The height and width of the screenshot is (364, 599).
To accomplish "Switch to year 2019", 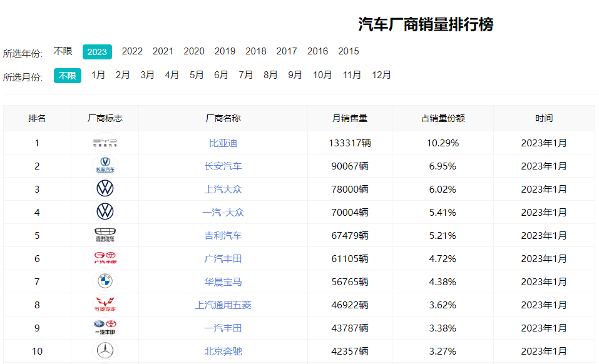I will (x=225, y=51).
